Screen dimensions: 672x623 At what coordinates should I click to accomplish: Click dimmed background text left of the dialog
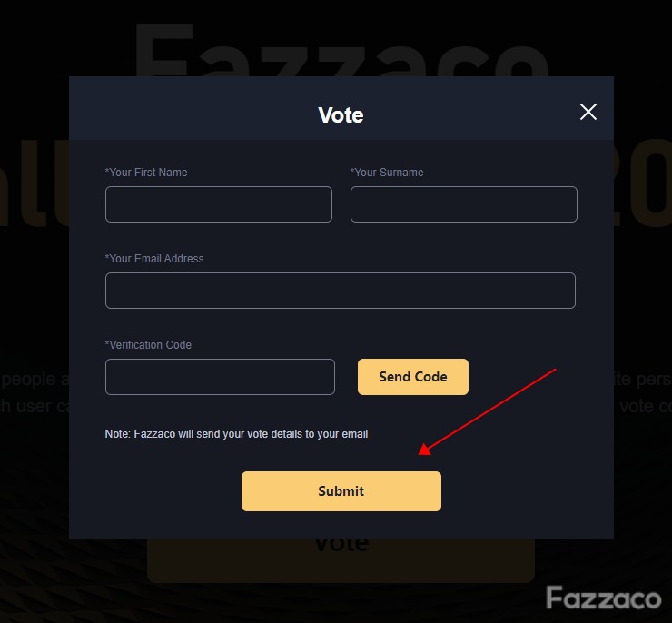coord(35,392)
